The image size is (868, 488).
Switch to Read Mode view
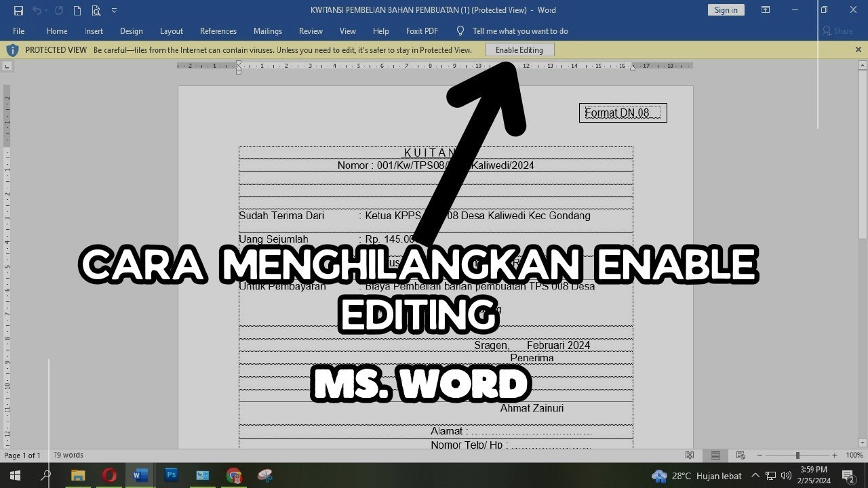click(x=690, y=455)
